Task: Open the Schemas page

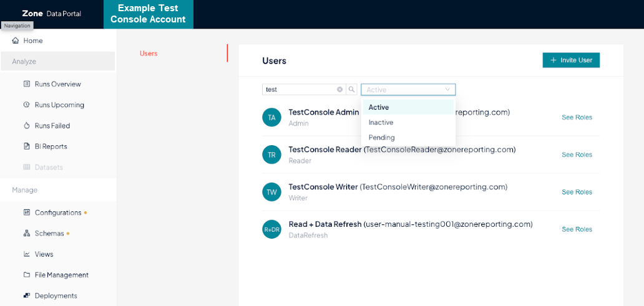Action: tap(49, 234)
